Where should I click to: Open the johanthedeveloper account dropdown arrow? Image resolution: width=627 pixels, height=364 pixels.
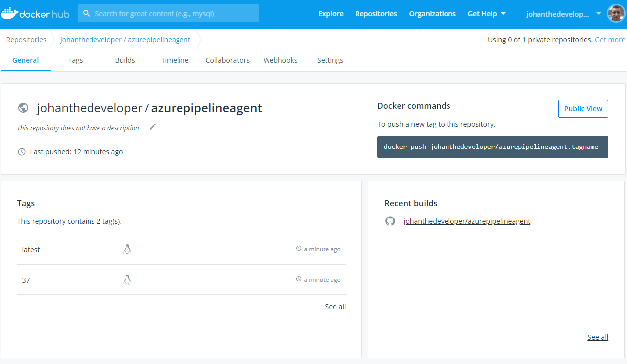coord(598,14)
